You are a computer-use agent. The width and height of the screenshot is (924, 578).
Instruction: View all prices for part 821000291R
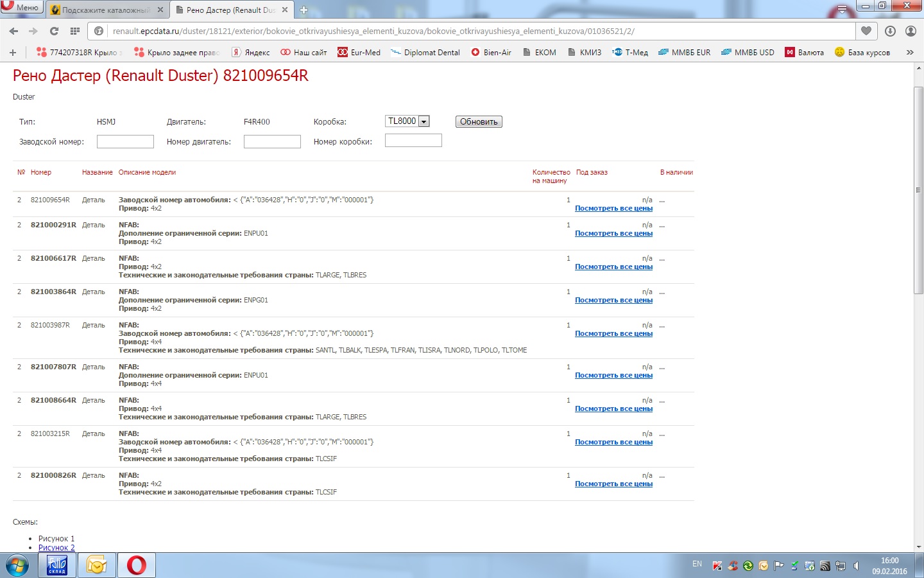(613, 233)
